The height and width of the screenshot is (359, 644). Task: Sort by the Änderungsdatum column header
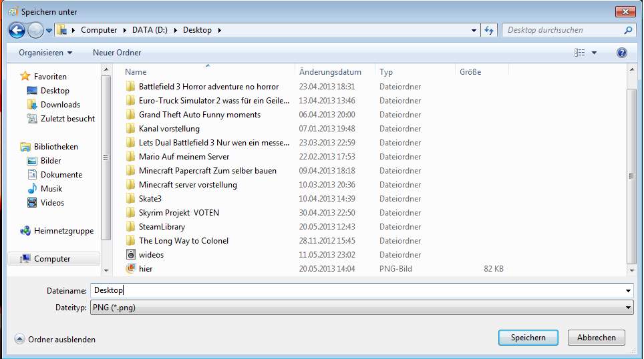(x=331, y=72)
